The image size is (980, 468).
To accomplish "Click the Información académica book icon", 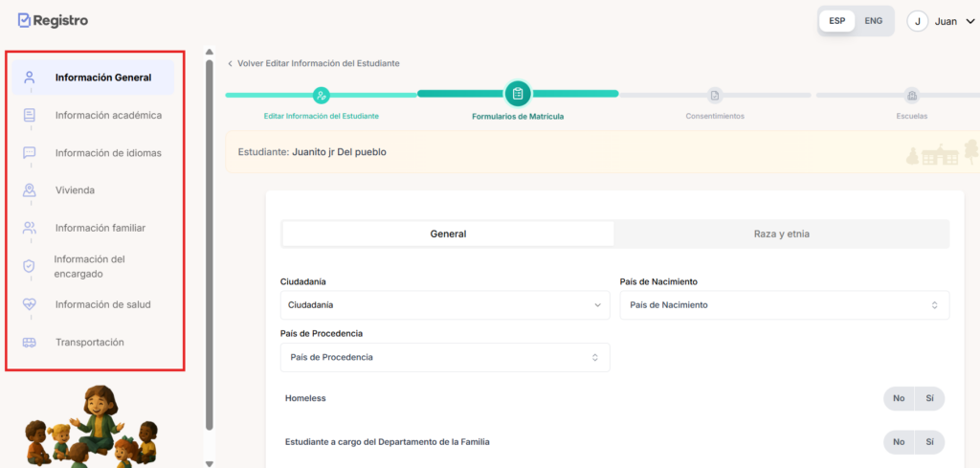I will point(30,115).
